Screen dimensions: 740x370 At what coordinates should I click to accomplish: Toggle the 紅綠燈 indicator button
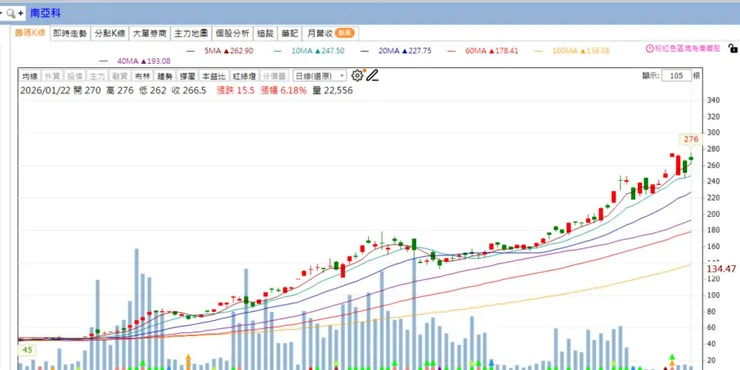[244, 76]
